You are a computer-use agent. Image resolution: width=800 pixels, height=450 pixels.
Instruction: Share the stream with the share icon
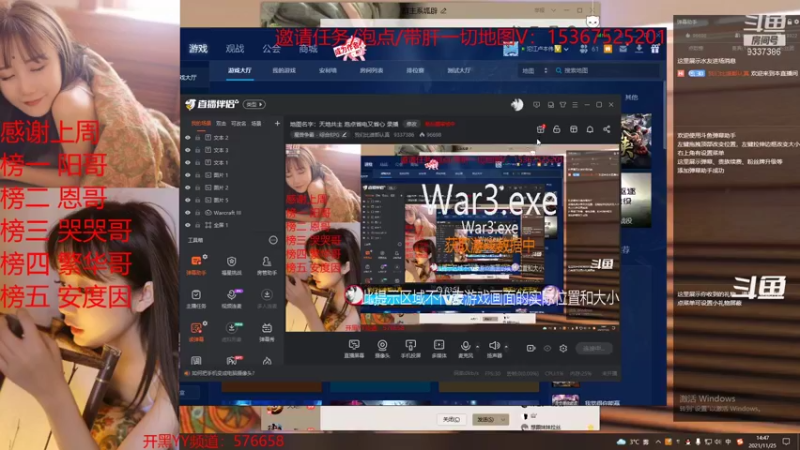click(607, 130)
